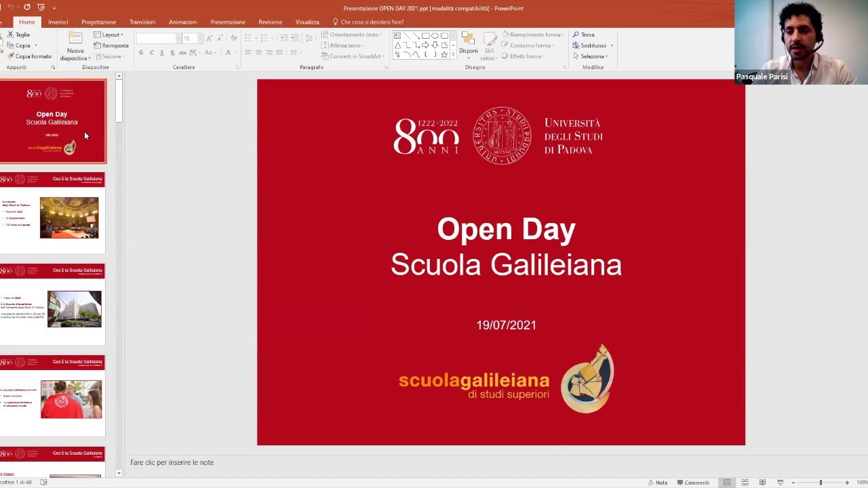The image size is (868, 488).
Task: Select the right arrow shape in gallery
Action: (x=425, y=45)
